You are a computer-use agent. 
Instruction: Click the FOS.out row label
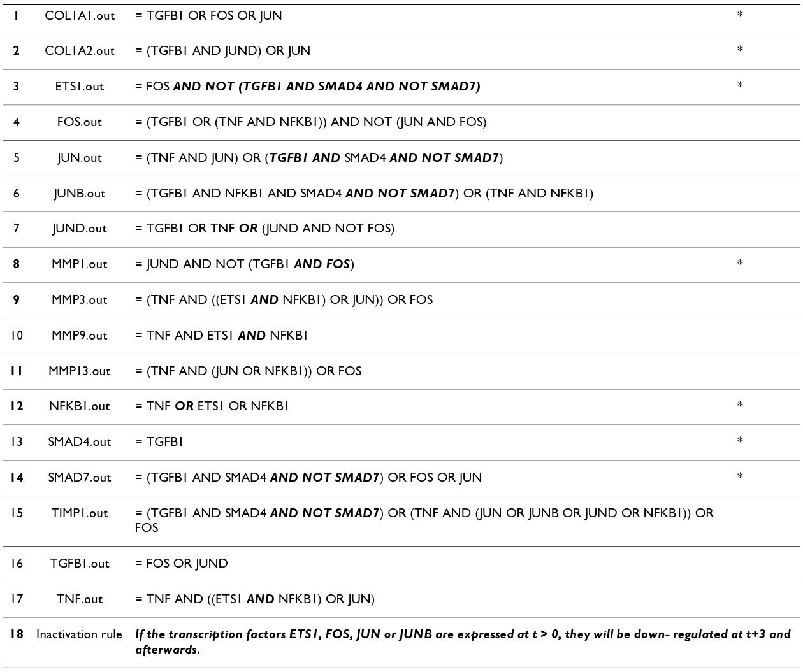(x=80, y=122)
